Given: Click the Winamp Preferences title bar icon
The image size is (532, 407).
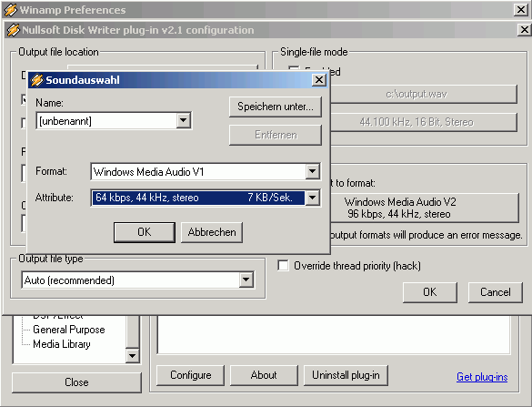Looking at the screenshot, I should [11, 10].
